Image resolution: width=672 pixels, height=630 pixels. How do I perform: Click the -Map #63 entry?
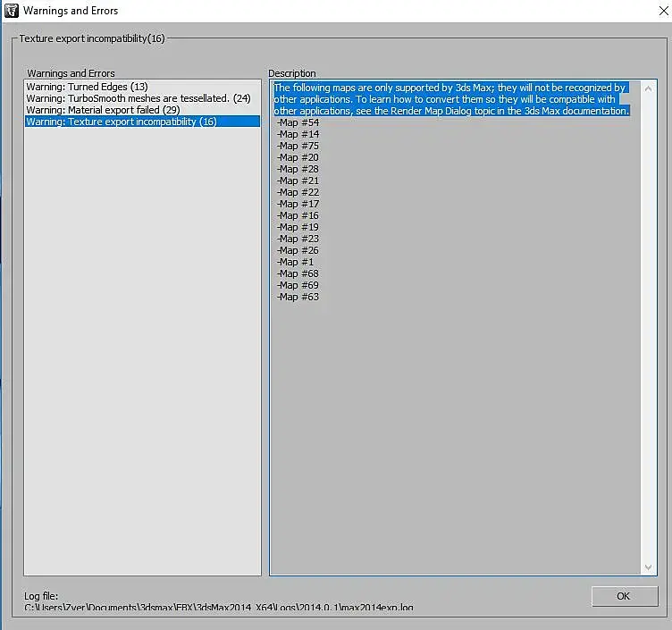(298, 297)
